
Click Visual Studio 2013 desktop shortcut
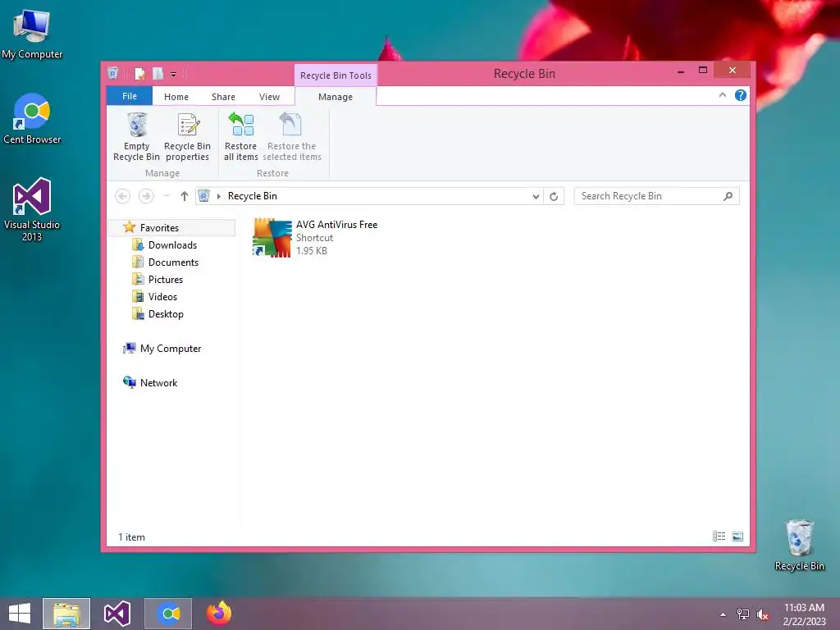[x=32, y=209]
